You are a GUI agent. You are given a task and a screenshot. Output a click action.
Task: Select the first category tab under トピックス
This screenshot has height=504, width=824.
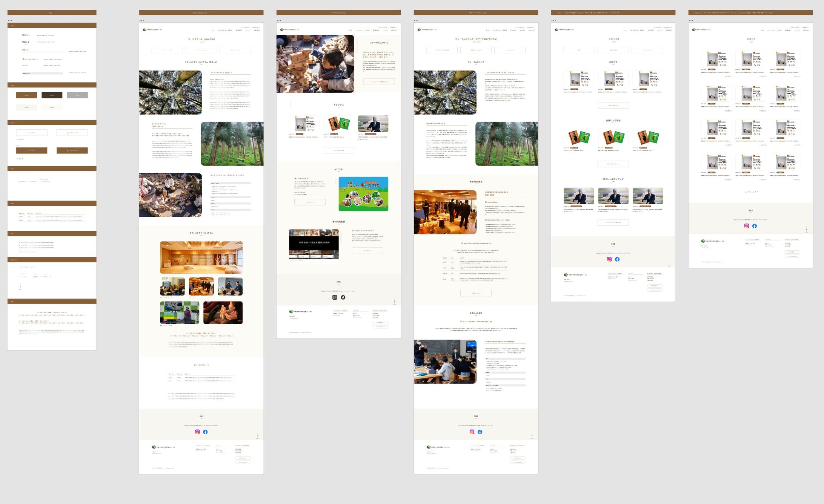coord(579,50)
